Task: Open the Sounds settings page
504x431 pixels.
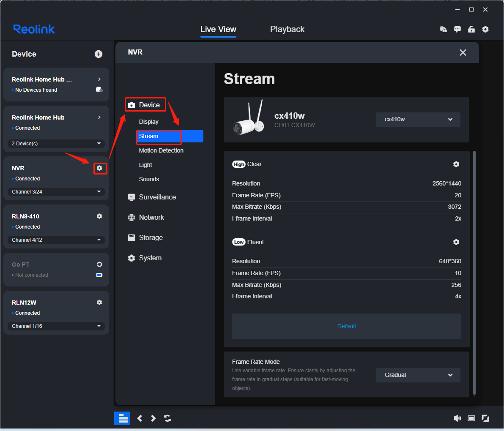Action: coord(149,179)
